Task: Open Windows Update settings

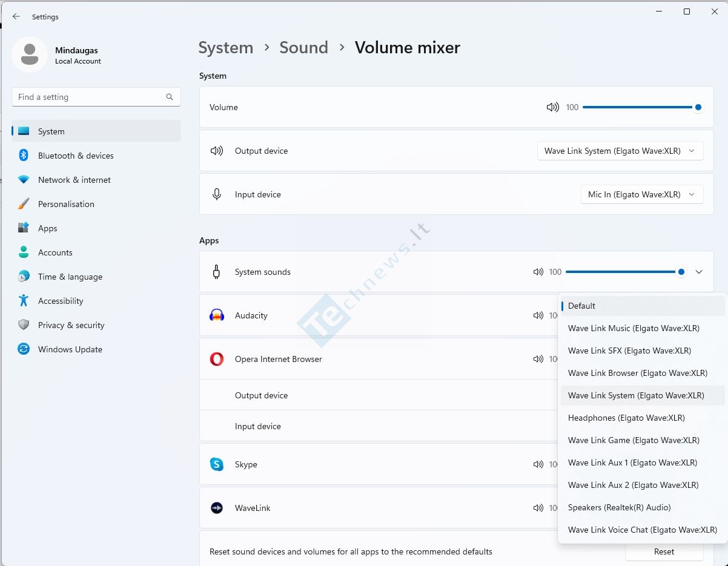Action: 96,349
